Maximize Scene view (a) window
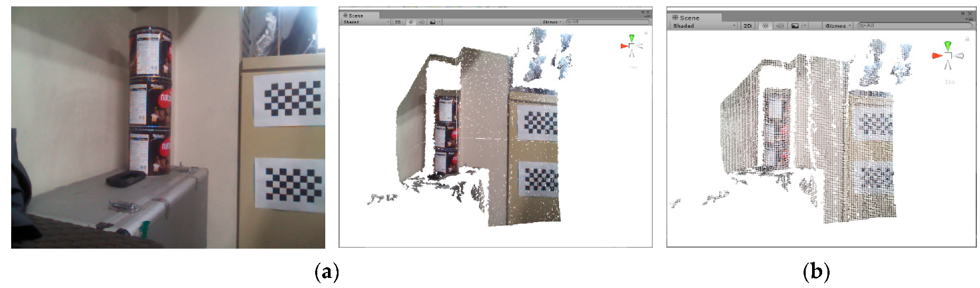The width and height of the screenshot is (980, 288). pyautogui.click(x=643, y=12)
